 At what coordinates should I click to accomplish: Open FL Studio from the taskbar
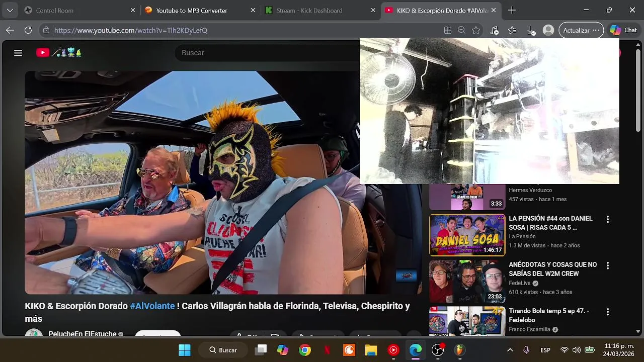pyautogui.click(x=460, y=350)
